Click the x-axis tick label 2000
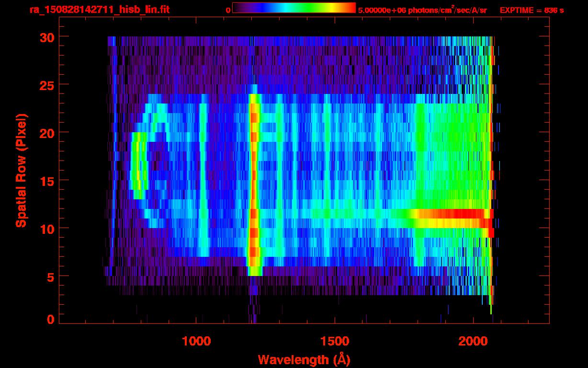Screen dimensions: 588x368 tap(473, 341)
